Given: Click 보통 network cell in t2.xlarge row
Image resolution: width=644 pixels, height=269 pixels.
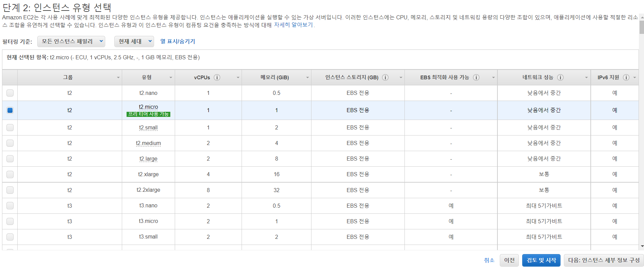Looking at the screenshot, I should pyautogui.click(x=544, y=174).
